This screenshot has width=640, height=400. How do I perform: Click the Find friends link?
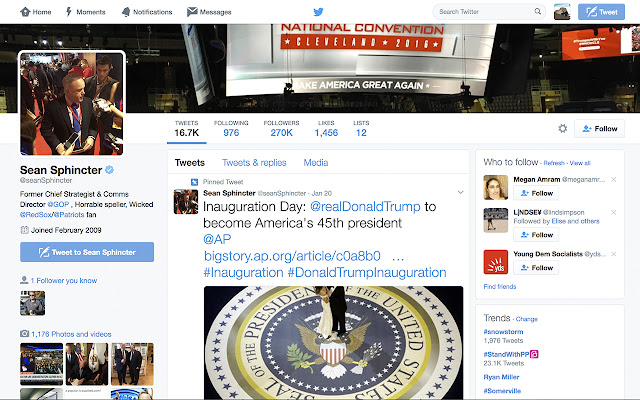pos(500,286)
